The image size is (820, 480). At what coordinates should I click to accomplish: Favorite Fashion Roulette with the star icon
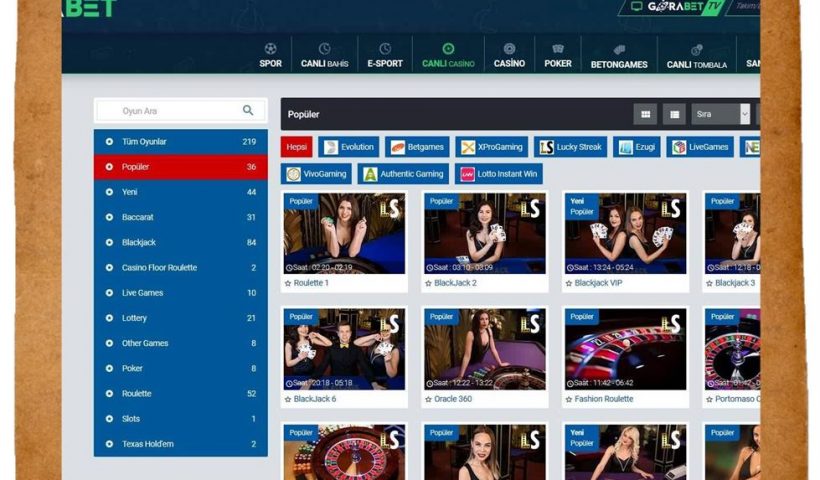point(569,399)
